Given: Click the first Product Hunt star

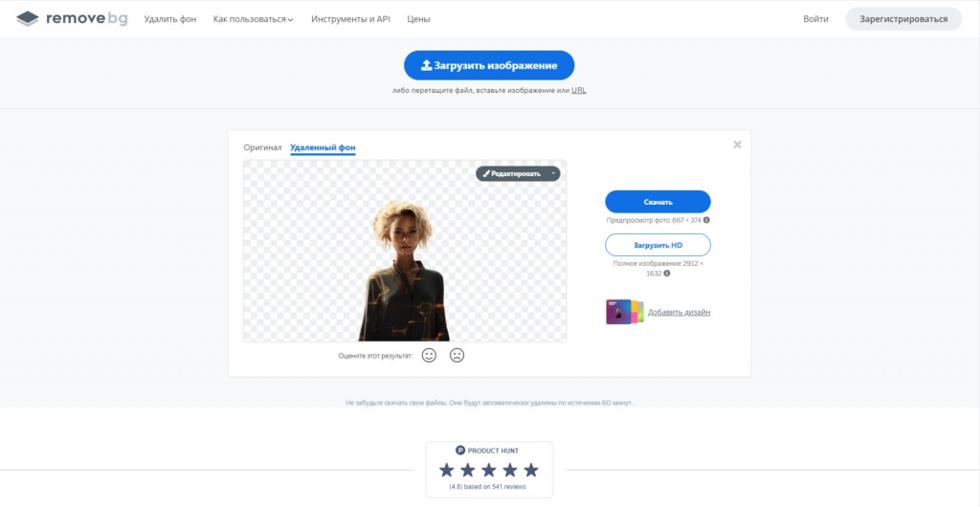Looking at the screenshot, I should [446, 470].
